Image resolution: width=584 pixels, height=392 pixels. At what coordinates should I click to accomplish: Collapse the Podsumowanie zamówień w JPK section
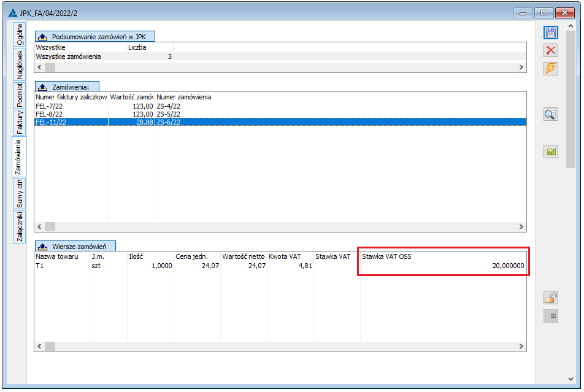pos(94,37)
